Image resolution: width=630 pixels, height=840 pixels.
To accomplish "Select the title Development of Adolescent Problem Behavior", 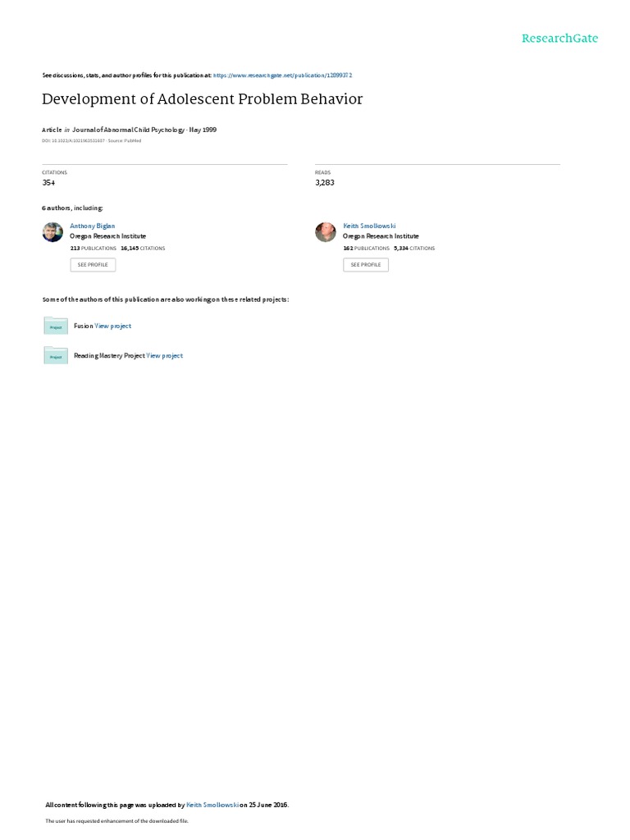I will [203, 99].
